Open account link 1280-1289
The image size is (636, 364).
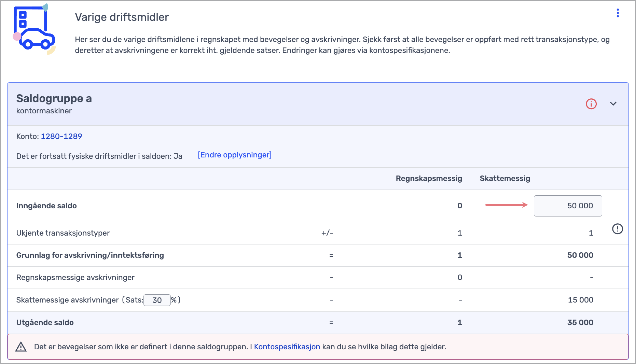point(61,136)
